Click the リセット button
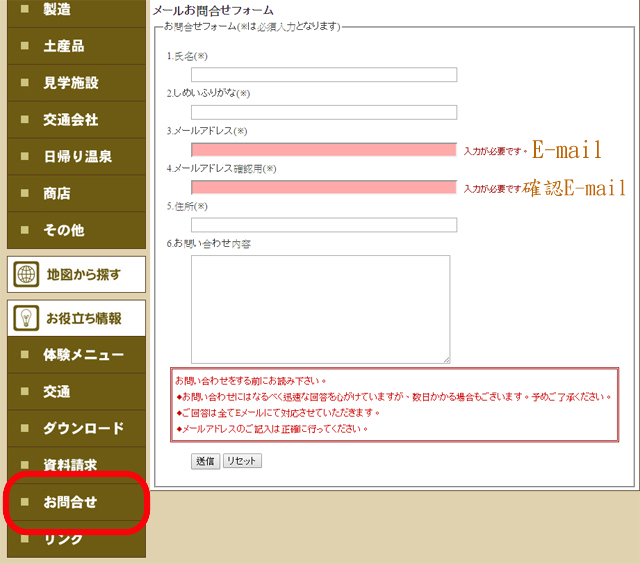This screenshot has height=564, width=640. tap(242, 461)
